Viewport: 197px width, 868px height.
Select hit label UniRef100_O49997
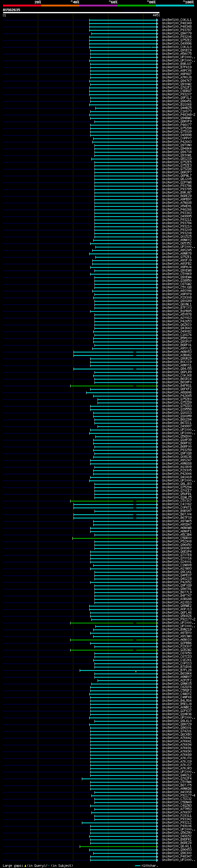pos(176,426)
